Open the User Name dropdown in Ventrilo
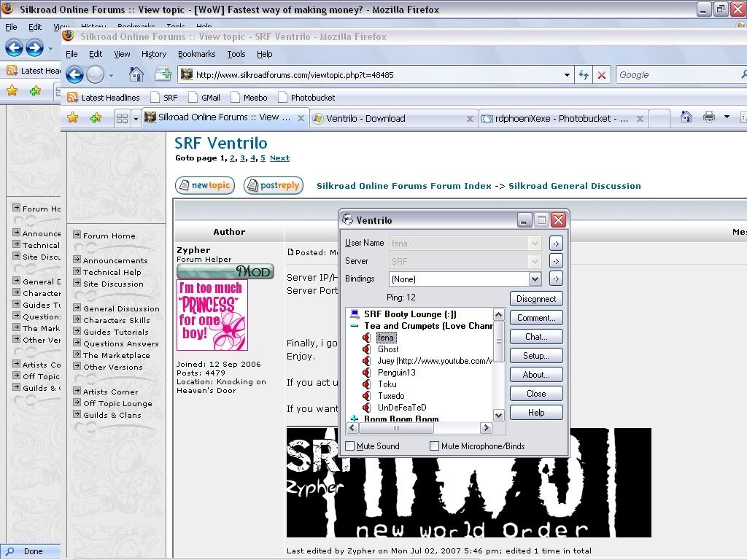 point(535,244)
